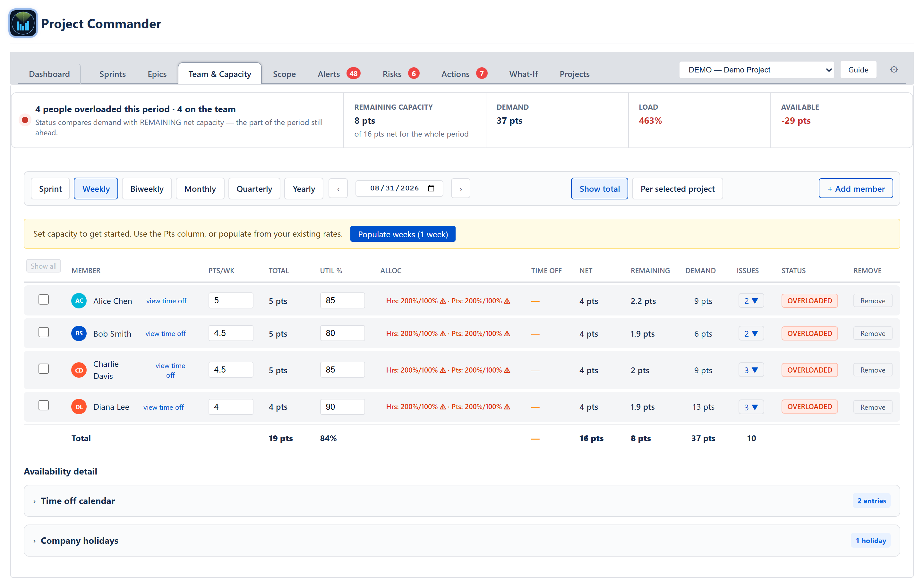The width and height of the screenshot is (924, 588).
Task: Select the Weekly period option
Action: tap(96, 189)
